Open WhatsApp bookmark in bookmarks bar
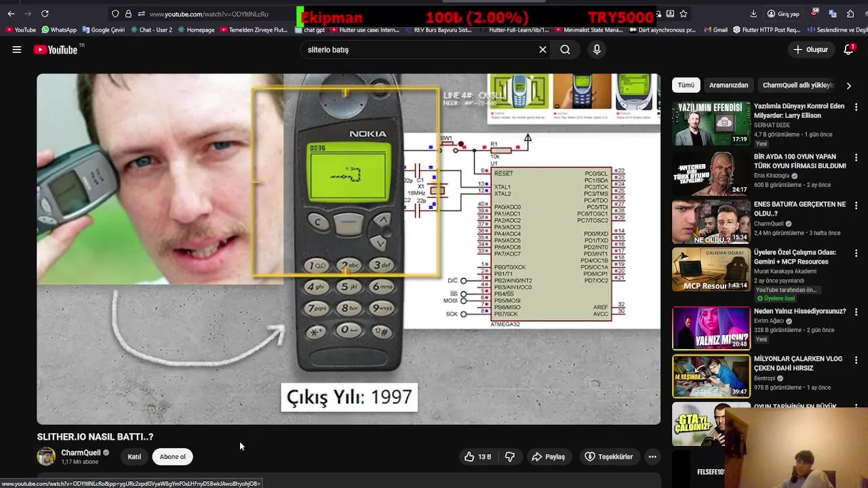This screenshot has height=488, width=868. [x=59, y=30]
